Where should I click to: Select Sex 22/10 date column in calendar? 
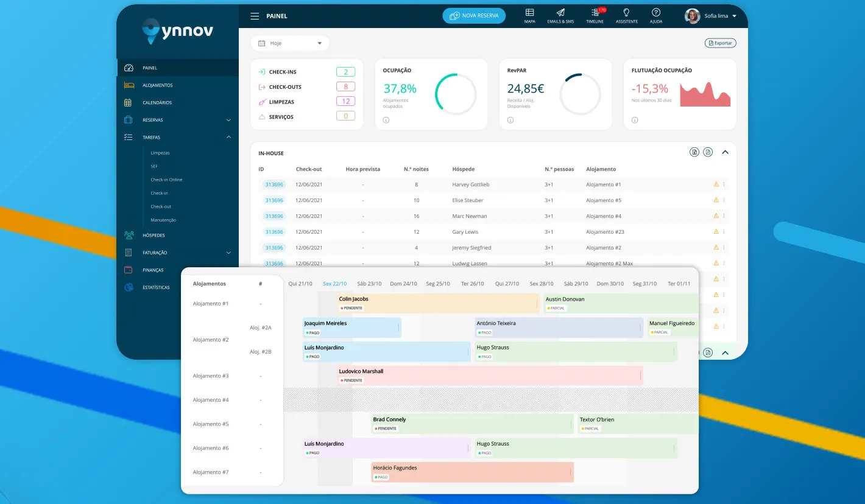point(335,284)
